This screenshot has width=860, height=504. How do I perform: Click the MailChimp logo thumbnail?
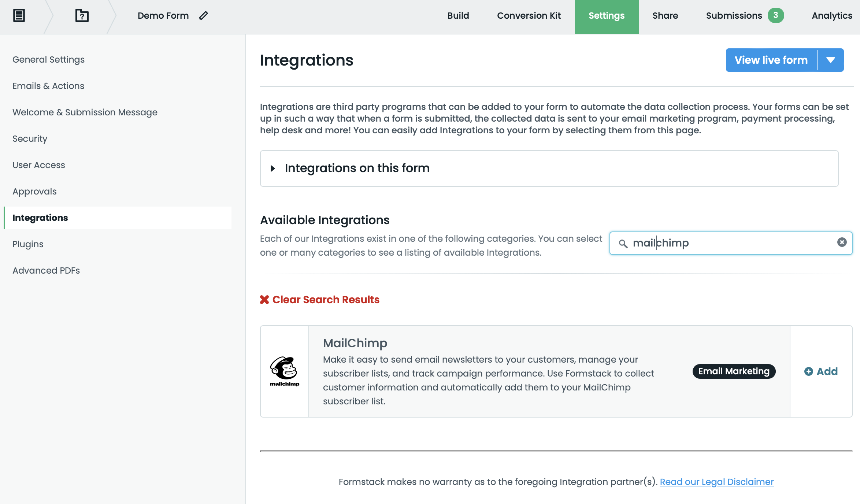[x=285, y=371]
